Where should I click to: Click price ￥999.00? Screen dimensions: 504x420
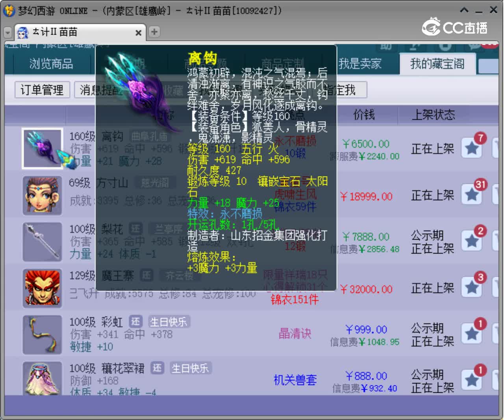point(366,329)
